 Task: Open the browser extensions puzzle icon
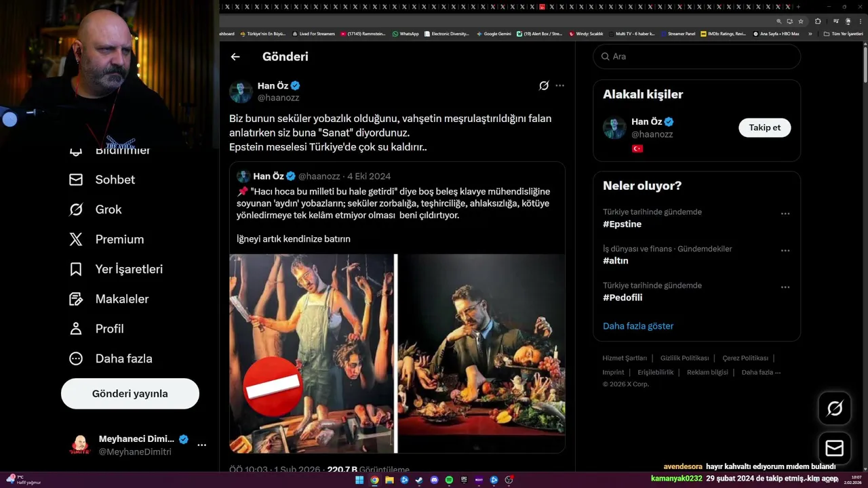point(818,21)
